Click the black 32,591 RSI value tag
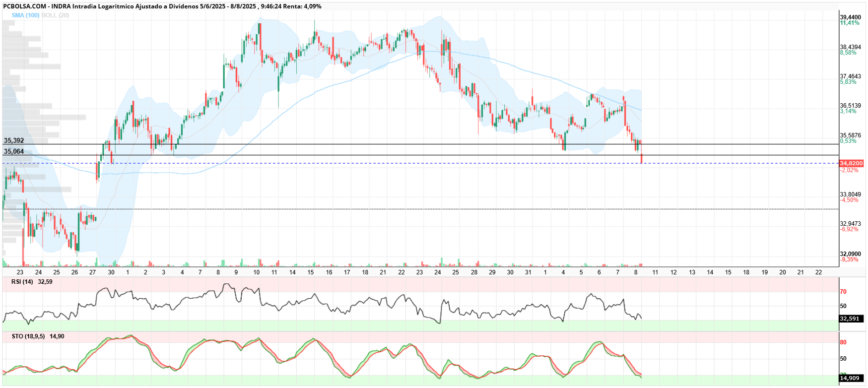 coord(849,319)
